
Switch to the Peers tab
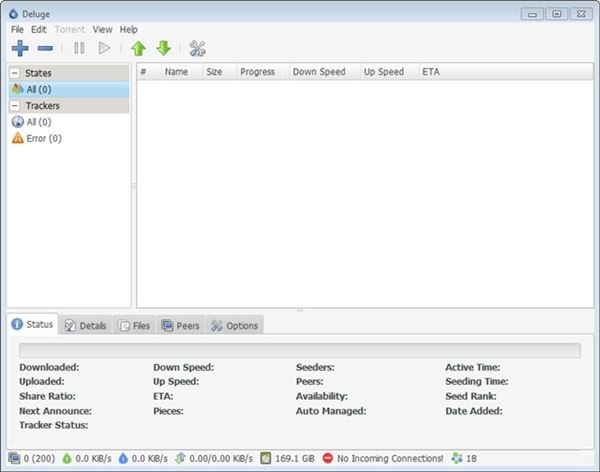coord(180,325)
